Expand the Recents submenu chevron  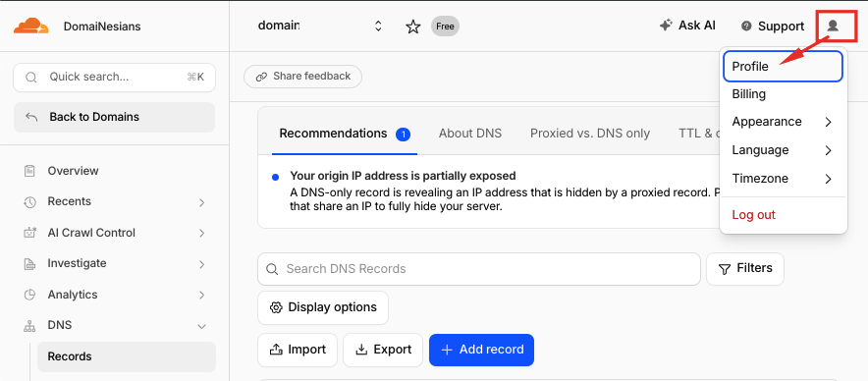point(202,202)
